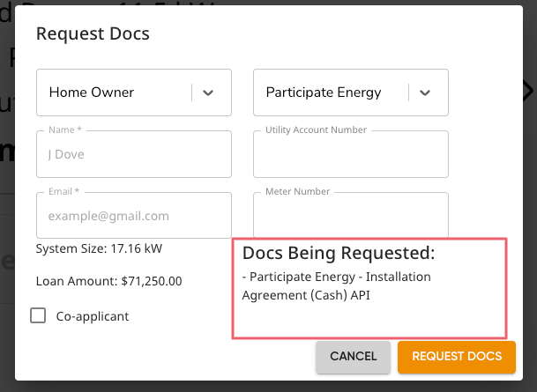Click the dimmed background left of the dialog
Screen dimensions: 537x392
pos(7,264)
